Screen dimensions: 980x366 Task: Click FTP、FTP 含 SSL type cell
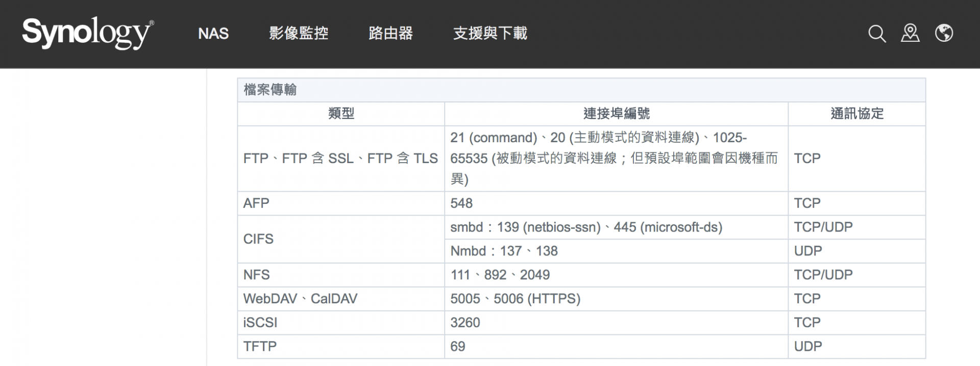pos(340,159)
